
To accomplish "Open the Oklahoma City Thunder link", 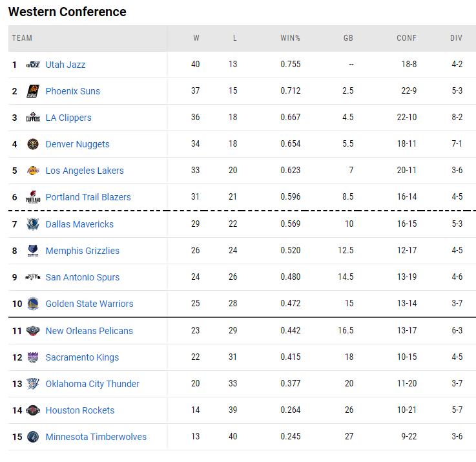I will [92, 384].
